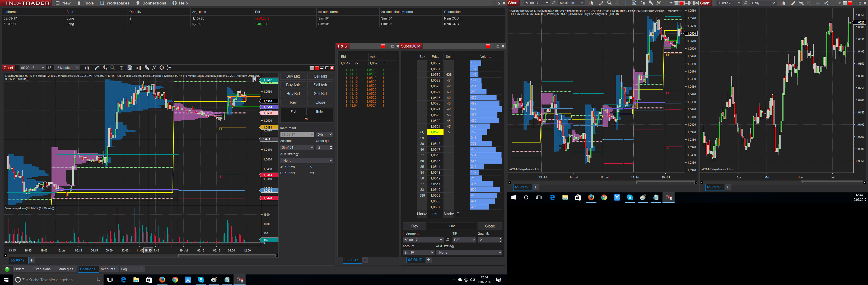Open the 60 Minute interval dropdown
Screen dimensions: 868x285
(x=571, y=3)
